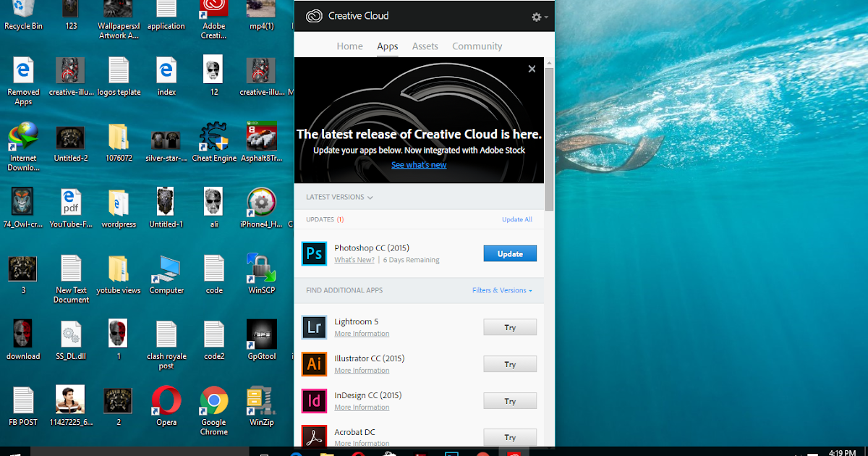Select the download desktop image
The image size is (868, 456).
coord(23,340)
